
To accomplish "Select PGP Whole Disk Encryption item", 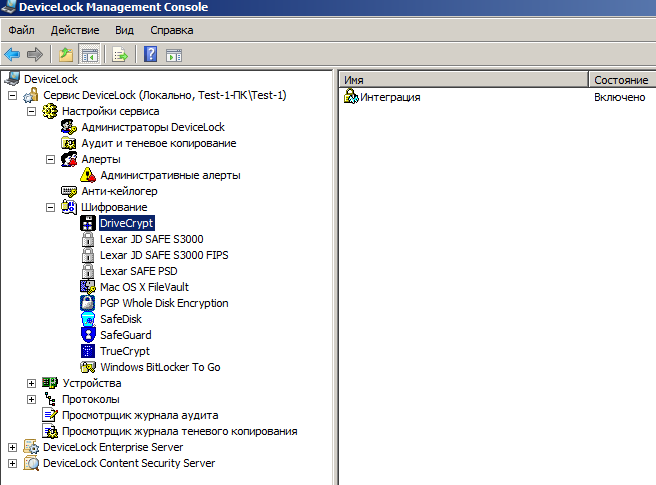I will (164, 303).
